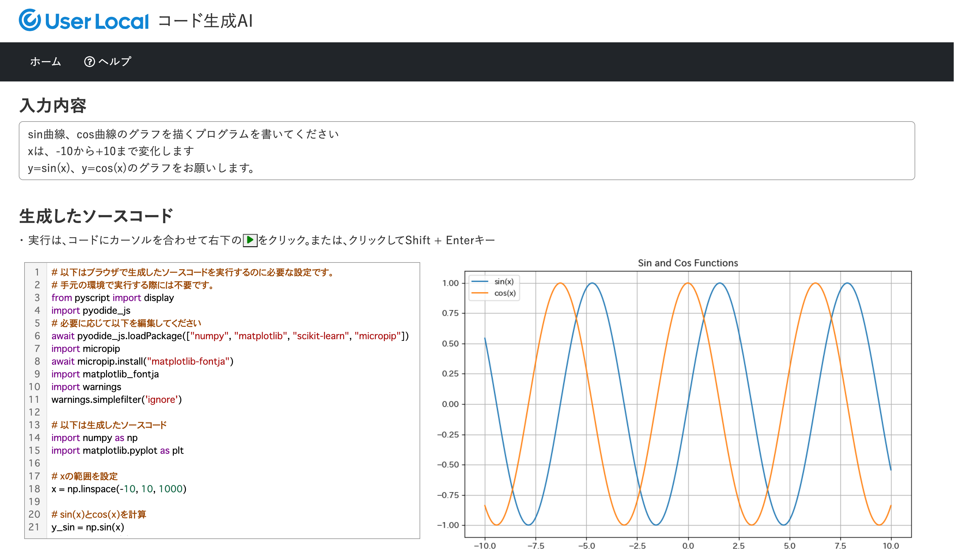Click the 10.0 x-axis tick label
Image resolution: width=955 pixels, height=560 pixels.
point(891,546)
